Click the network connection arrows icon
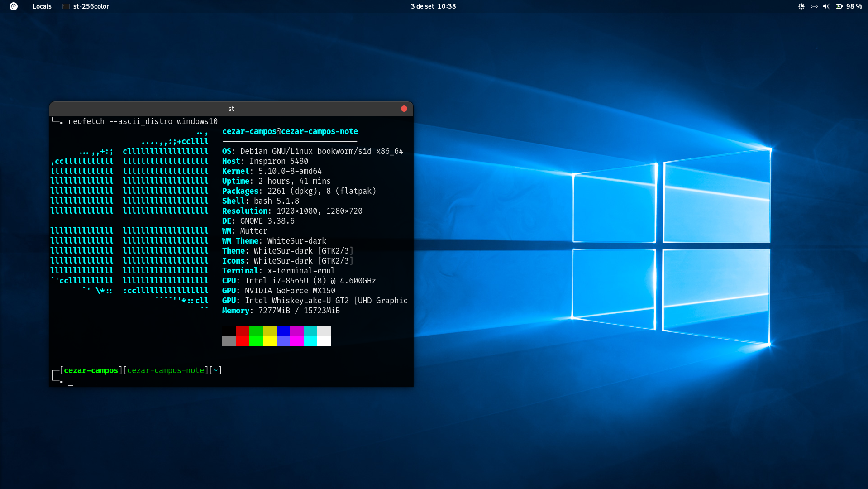 coord(814,6)
